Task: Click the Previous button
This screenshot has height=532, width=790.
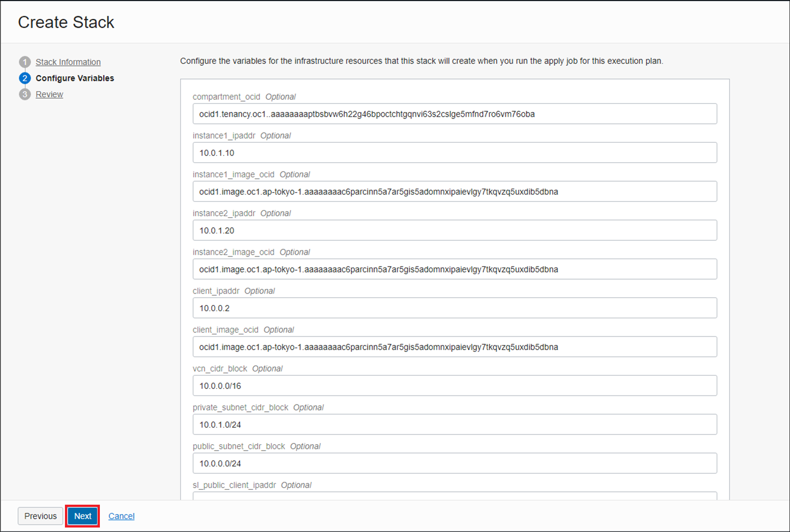Action: pos(40,516)
